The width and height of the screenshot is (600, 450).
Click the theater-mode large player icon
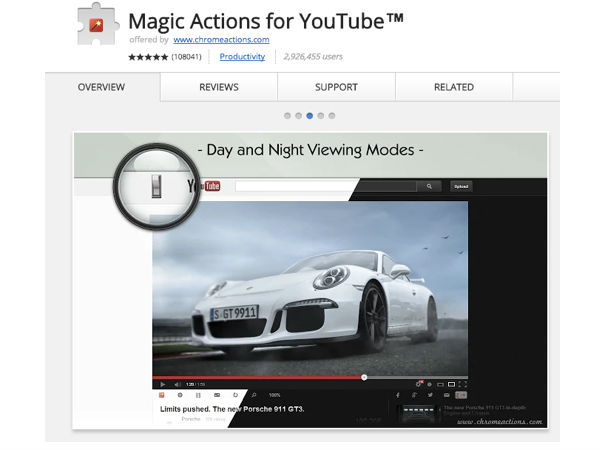(x=452, y=384)
